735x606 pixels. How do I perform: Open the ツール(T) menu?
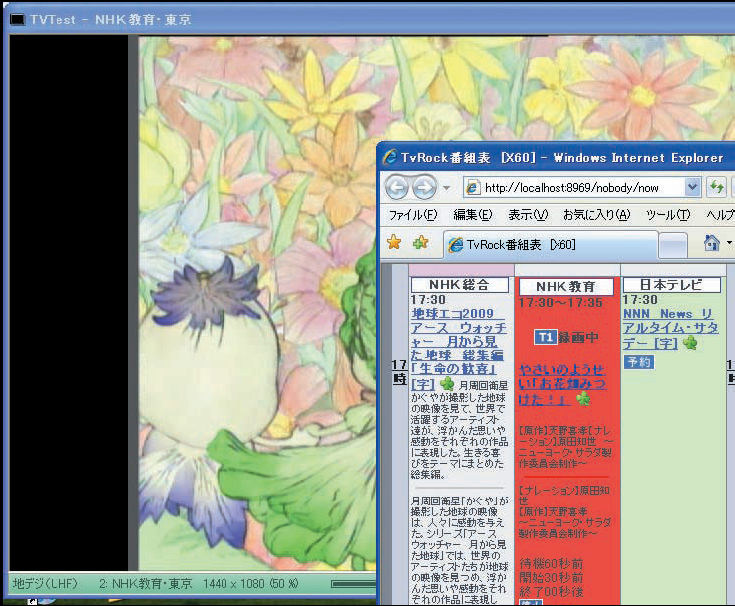pyautogui.click(x=668, y=215)
